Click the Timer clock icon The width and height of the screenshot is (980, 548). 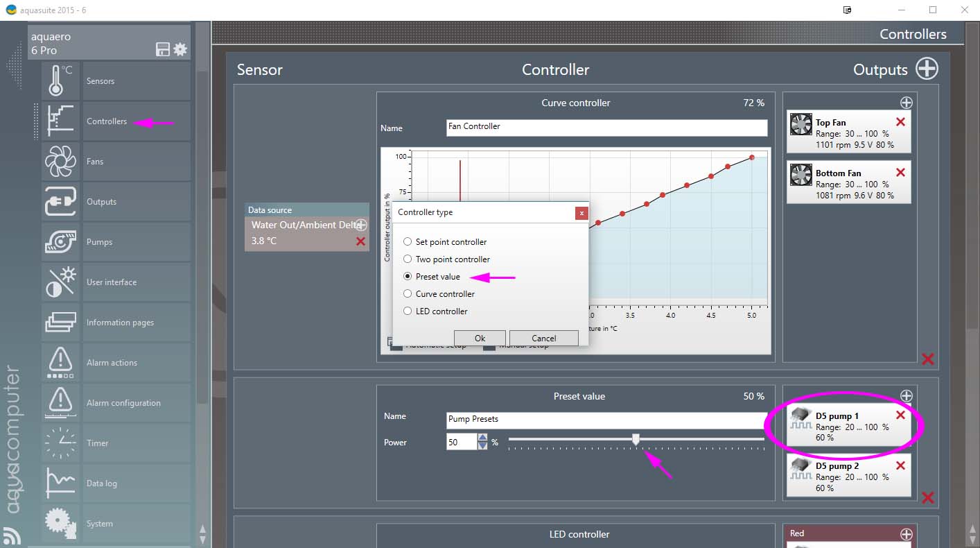click(x=60, y=443)
